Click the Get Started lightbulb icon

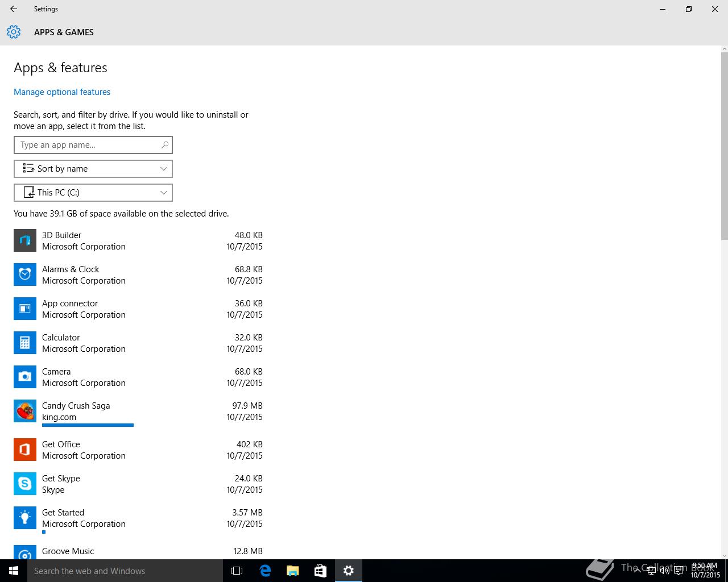pyautogui.click(x=25, y=518)
